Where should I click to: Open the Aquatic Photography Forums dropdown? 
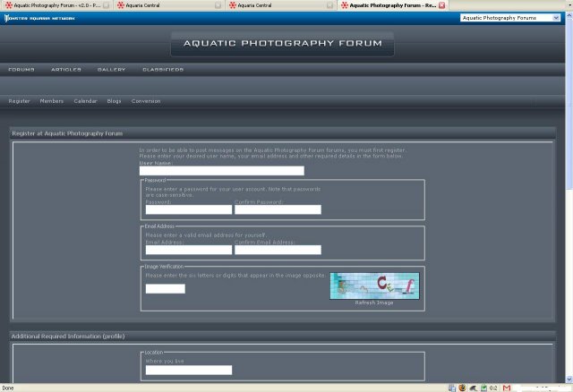click(x=510, y=17)
